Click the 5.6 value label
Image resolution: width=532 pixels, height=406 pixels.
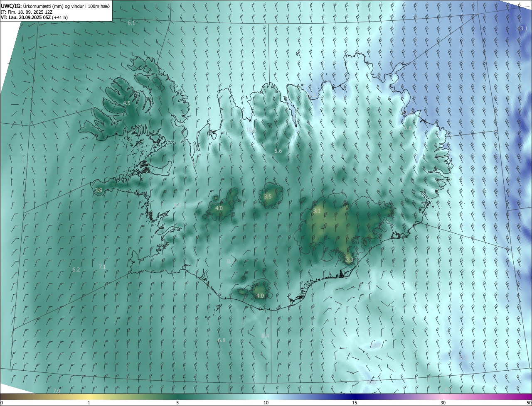click(278, 151)
